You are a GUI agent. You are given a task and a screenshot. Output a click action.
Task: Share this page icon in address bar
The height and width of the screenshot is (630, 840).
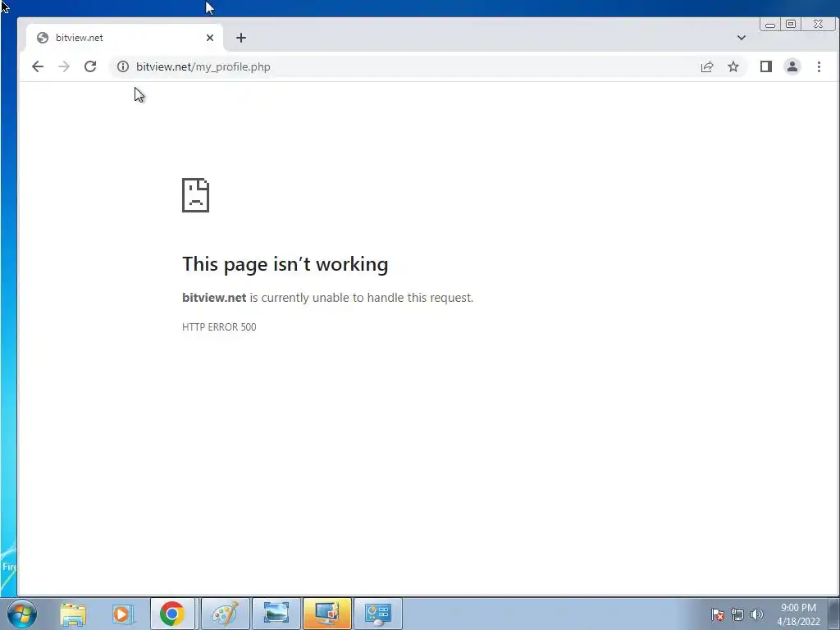(707, 66)
